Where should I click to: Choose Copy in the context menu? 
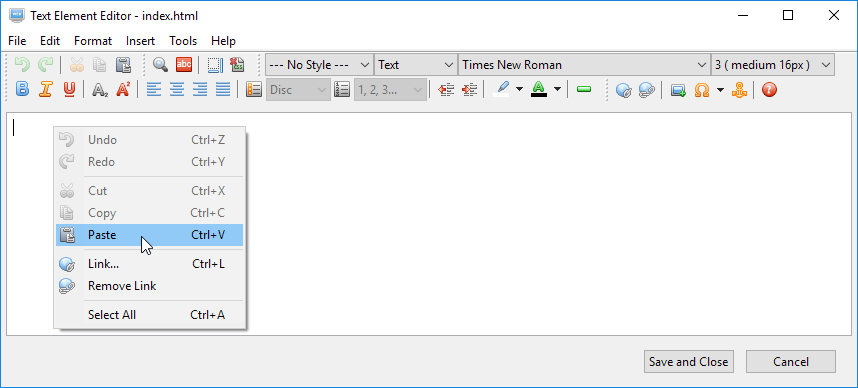(149, 213)
